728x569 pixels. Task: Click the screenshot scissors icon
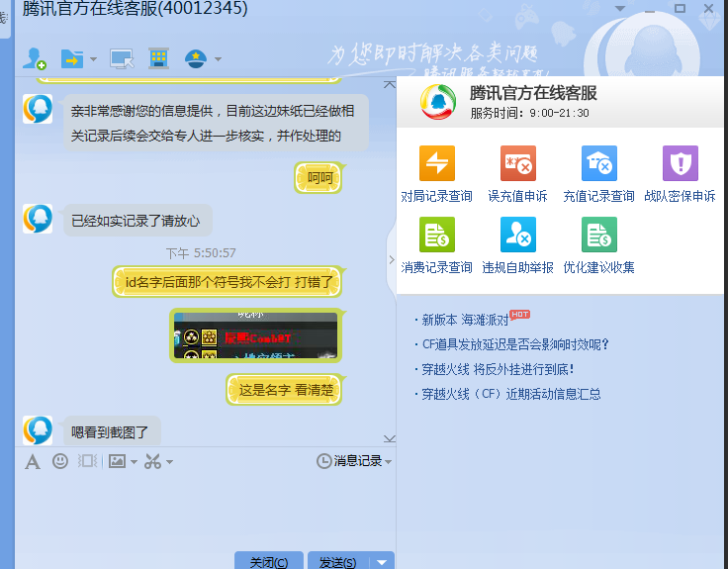click(152, 461)
